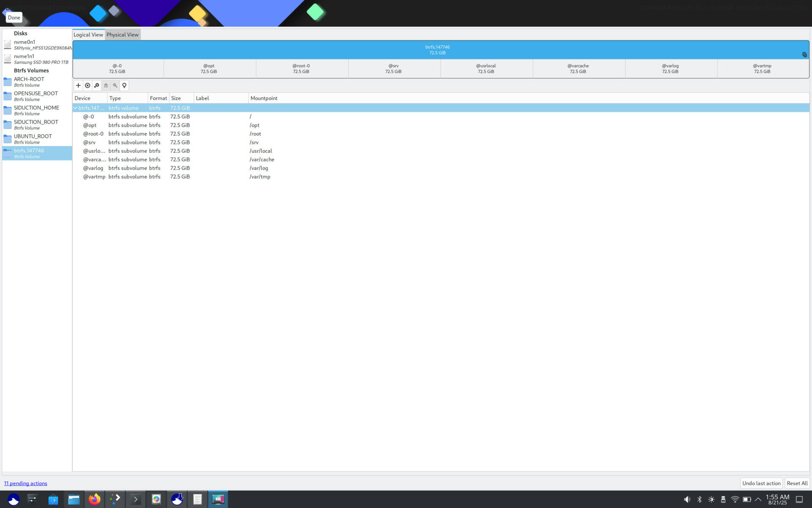Image resolution: width=812 pixels, height=508 pixels.
Task: Select the @usrlocal block in diagram
Action: coord(486,69)
